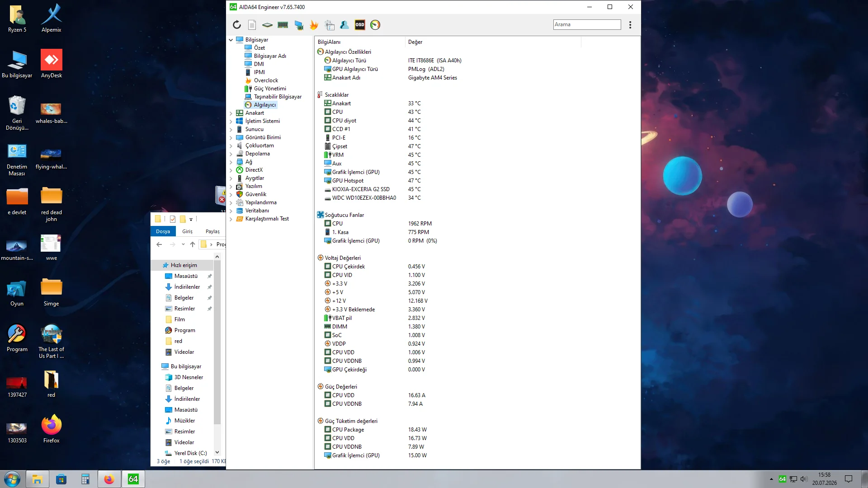Select Veritabanı in the tree
Screen dimensions: 868x488
[257, 211]
